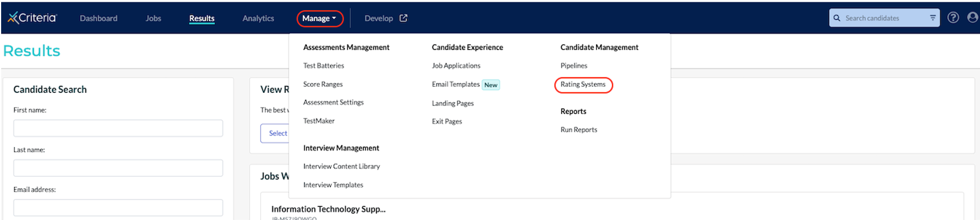This screenshot has height=220, width=980.
Task: Expand the Manage dropdown menu
Action: pos(319,18)
